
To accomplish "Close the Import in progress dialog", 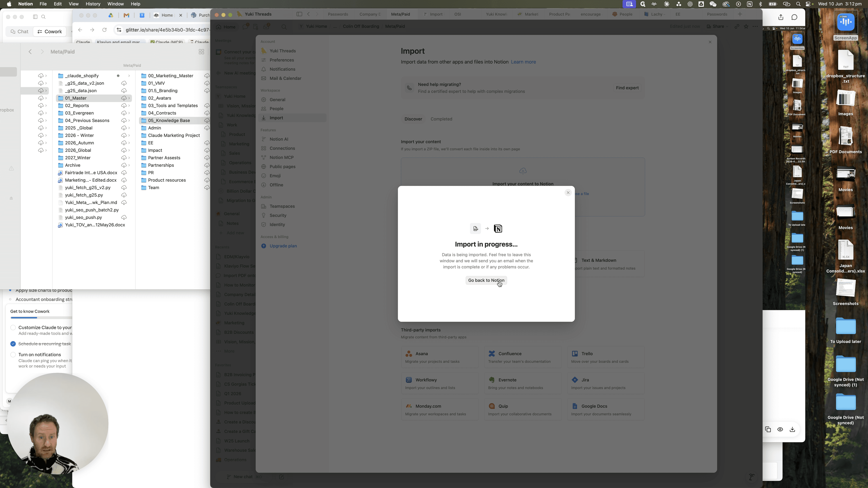I will [x=568, y=193].
